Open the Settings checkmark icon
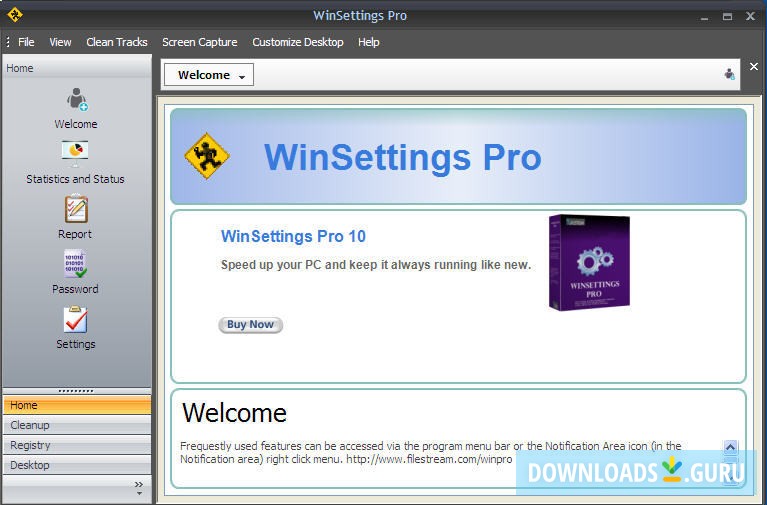Screen dimensions: 767x505 [x=75, y=319]
